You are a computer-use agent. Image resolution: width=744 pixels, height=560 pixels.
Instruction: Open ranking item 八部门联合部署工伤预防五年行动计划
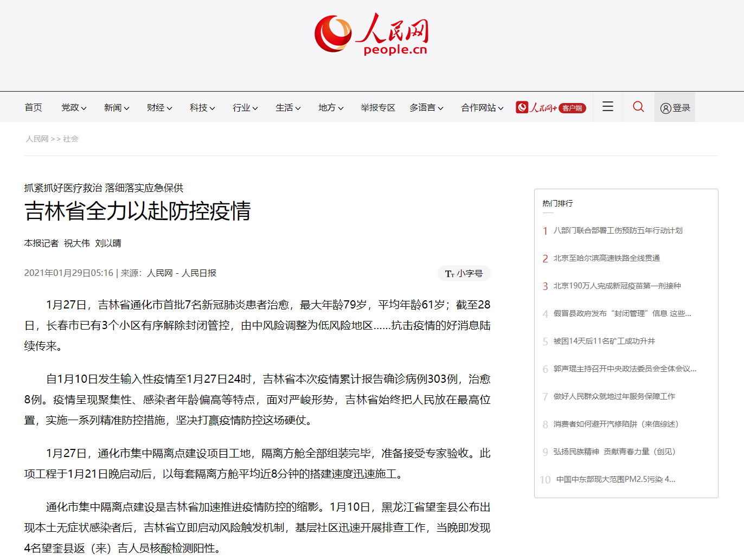pyautogui.click(x=618, y=230)
